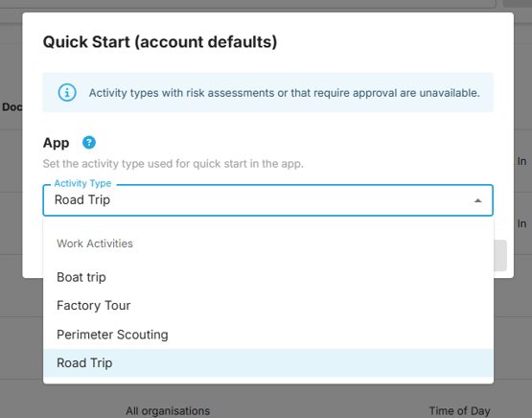
Task: Click the upper 'In' text at the right edge
Action: (x=521, y=161)
